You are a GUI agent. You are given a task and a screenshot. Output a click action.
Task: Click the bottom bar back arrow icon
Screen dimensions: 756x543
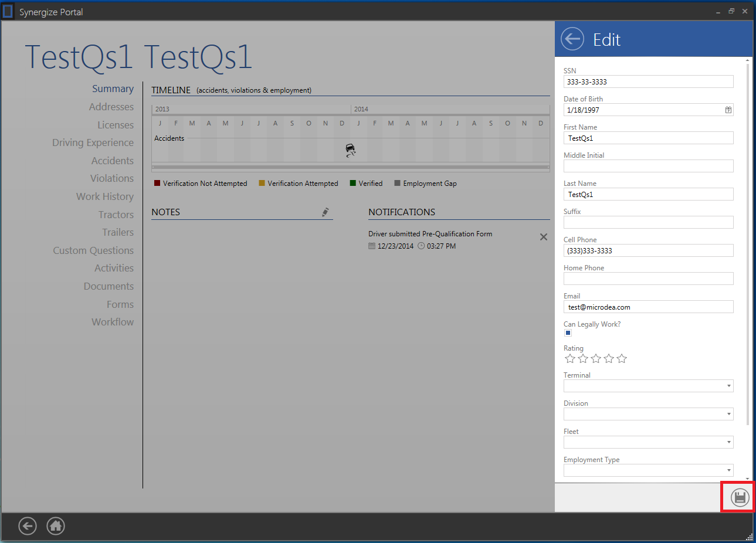[x=28, y=526]
